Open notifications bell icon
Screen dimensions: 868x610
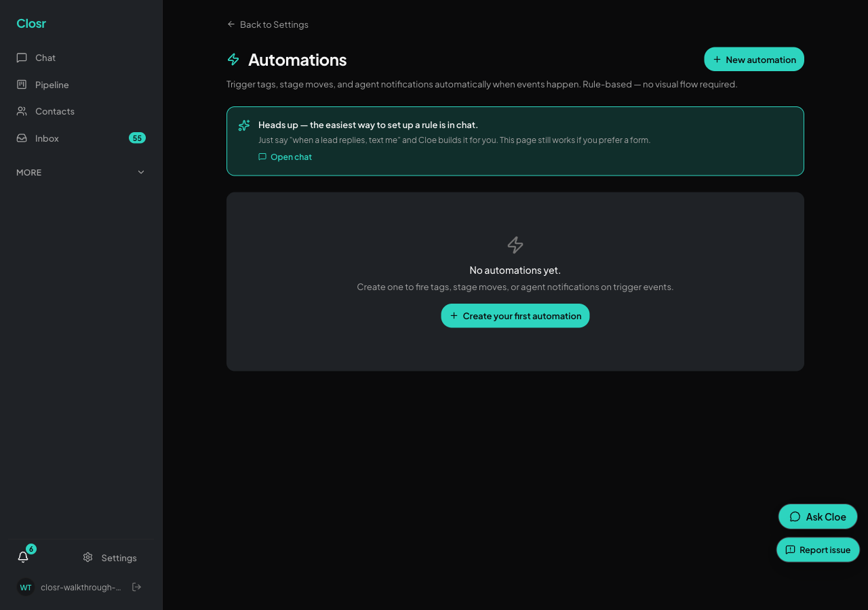click(23, 557)
